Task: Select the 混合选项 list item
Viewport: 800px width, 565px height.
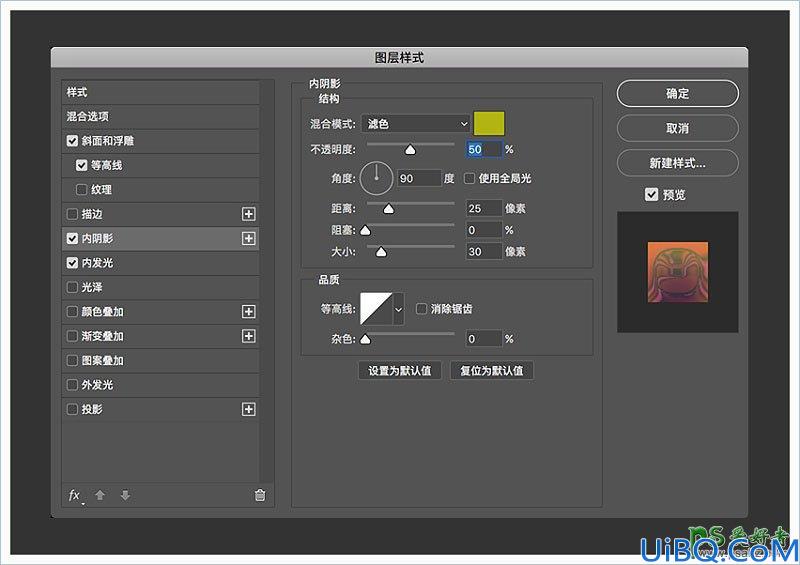Action: coord(160,116)
